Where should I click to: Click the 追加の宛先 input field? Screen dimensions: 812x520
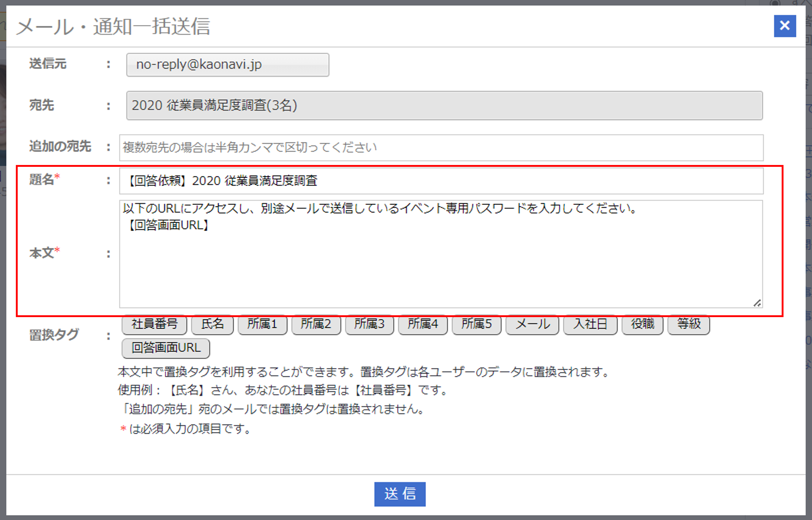(x=441, y=148)
